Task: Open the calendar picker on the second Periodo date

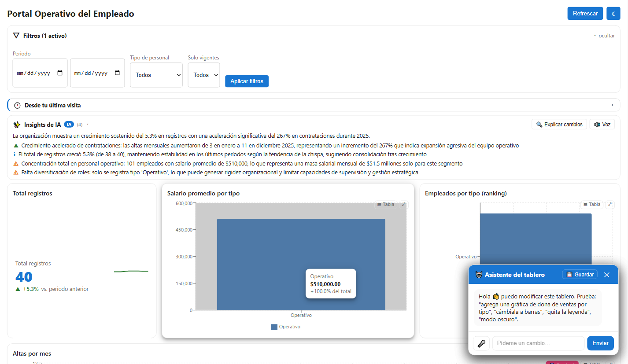Action: pyautogui.click(x=117, y=73)
